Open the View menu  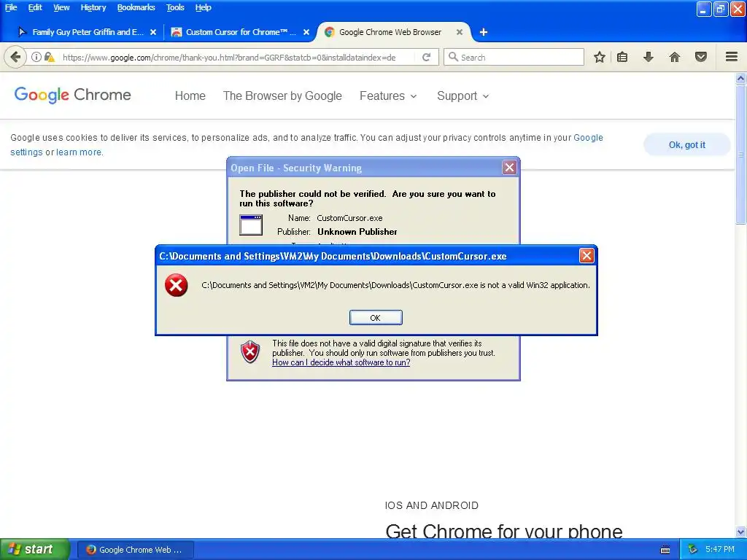(61, 7)
